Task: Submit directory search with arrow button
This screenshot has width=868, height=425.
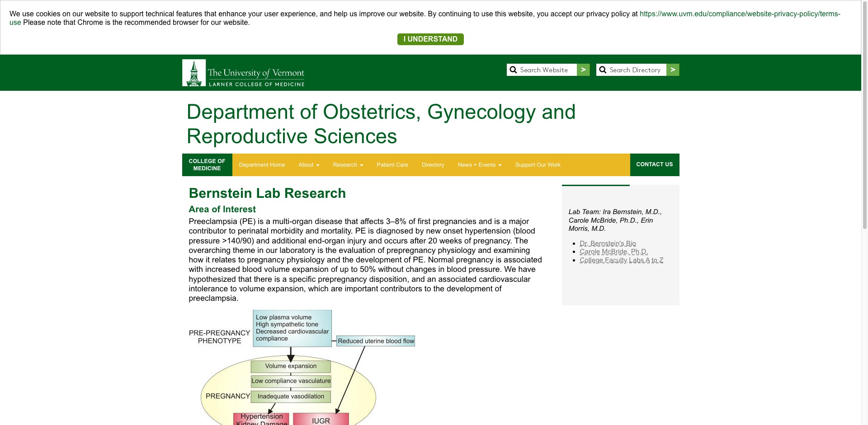Action: [673, 70]
